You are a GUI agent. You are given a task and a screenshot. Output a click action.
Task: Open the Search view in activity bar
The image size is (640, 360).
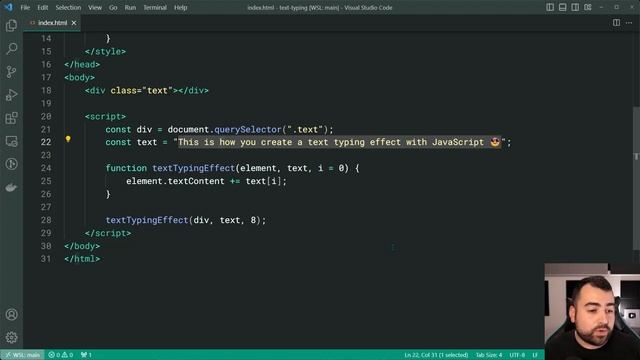pos(11,49)
